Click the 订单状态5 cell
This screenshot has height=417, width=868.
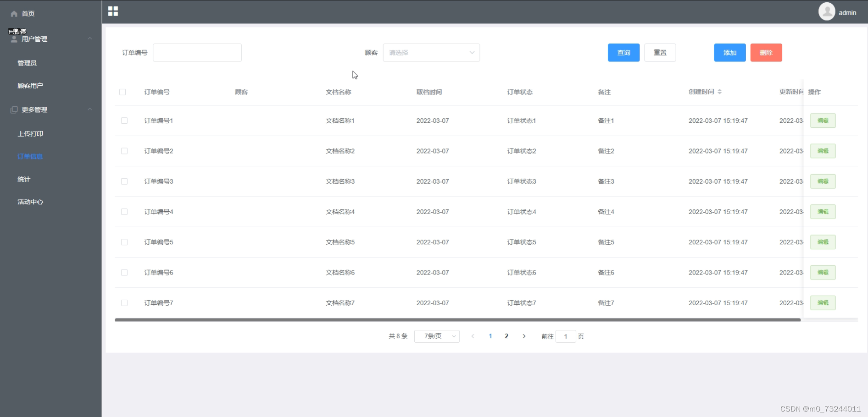tap(522, 242)
